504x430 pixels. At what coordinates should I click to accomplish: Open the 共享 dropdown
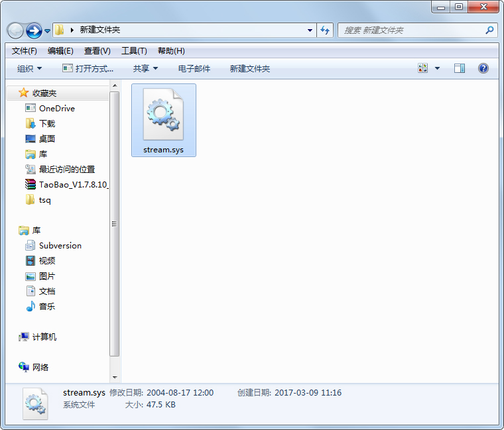click(145, 68)
